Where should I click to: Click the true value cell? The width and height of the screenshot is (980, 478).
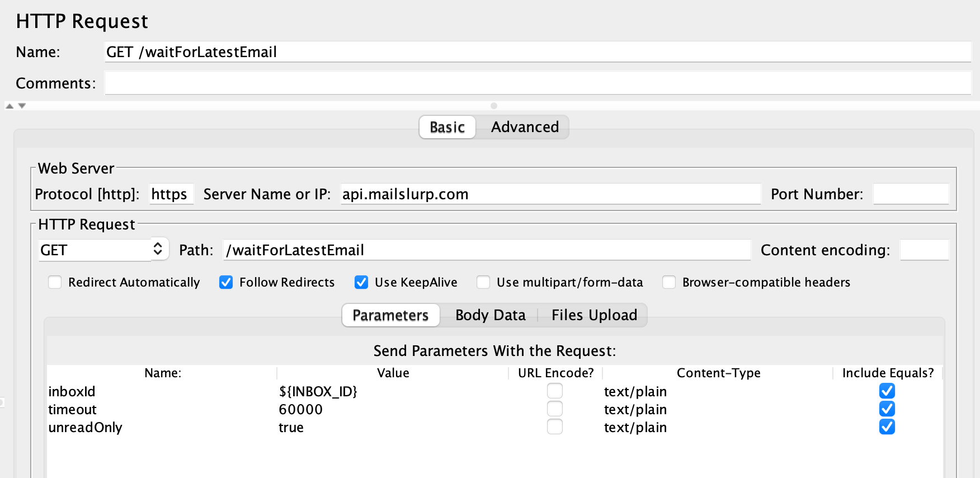point(393,427)
